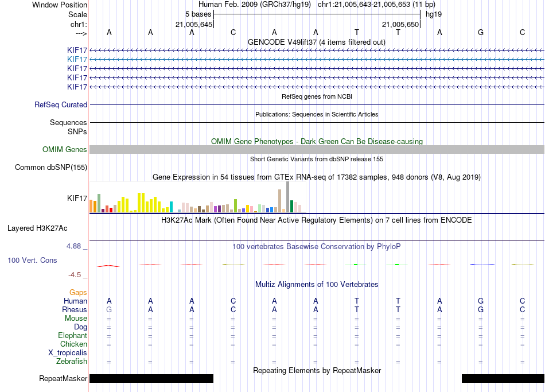Click the -4.5 PhyloP lower scale value
545x392 pixels.
point(75,275)
